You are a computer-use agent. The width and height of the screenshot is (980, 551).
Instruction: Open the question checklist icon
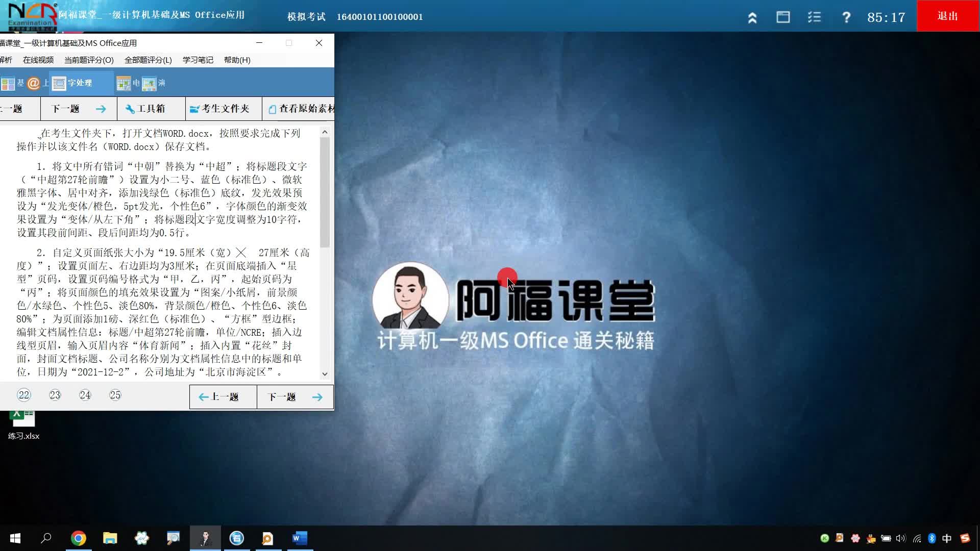[x=814, y=17]
